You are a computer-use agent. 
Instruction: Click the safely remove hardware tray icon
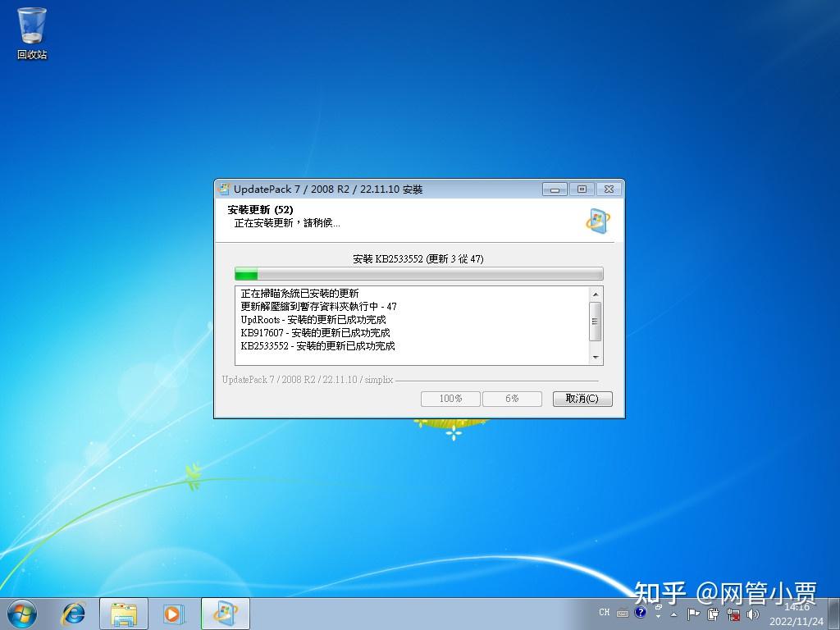tap(713, 614)
